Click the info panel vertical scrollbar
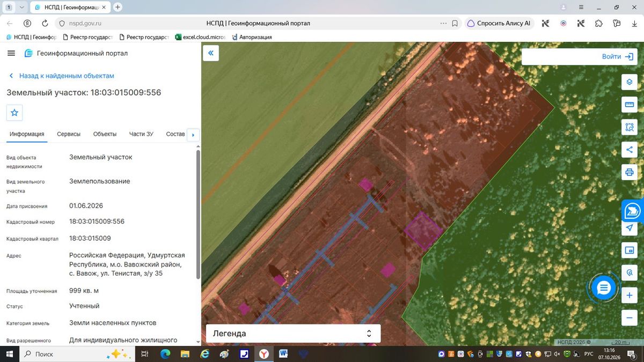This screenshot has width=644, height=362. pyautogui.click(x=198, y=215)
